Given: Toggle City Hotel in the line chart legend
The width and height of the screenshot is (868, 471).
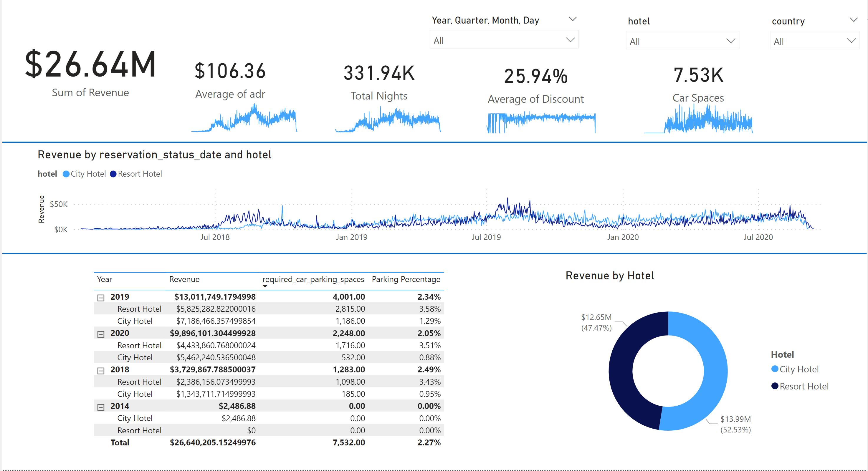Looking at the screenshot, I should point(89,174).
